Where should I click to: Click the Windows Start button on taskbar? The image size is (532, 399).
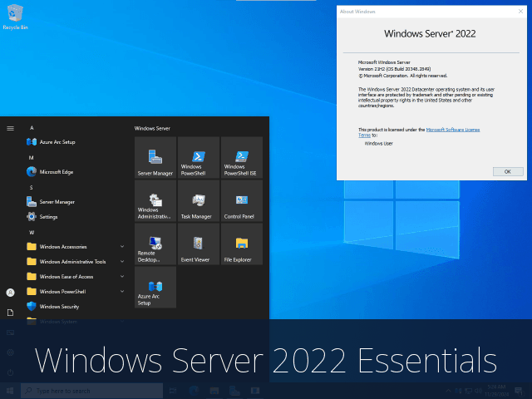coord(10,391)
